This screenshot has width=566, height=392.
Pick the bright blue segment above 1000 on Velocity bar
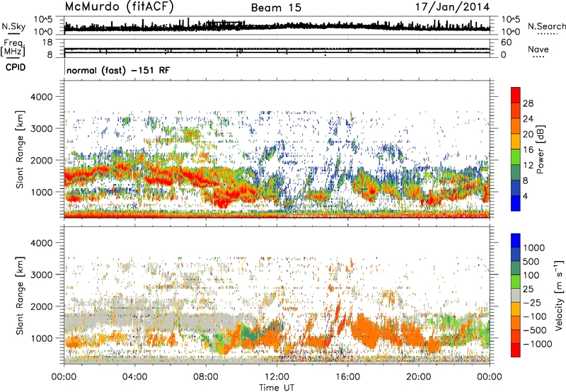(516, 241)
